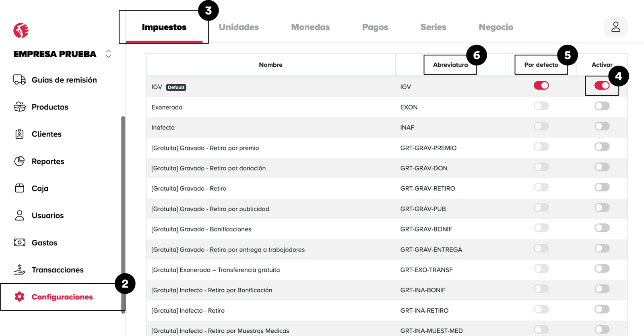Switch to the Unidades tab
644x336 pixels.
pyautogui.click(x=239, y=27)
